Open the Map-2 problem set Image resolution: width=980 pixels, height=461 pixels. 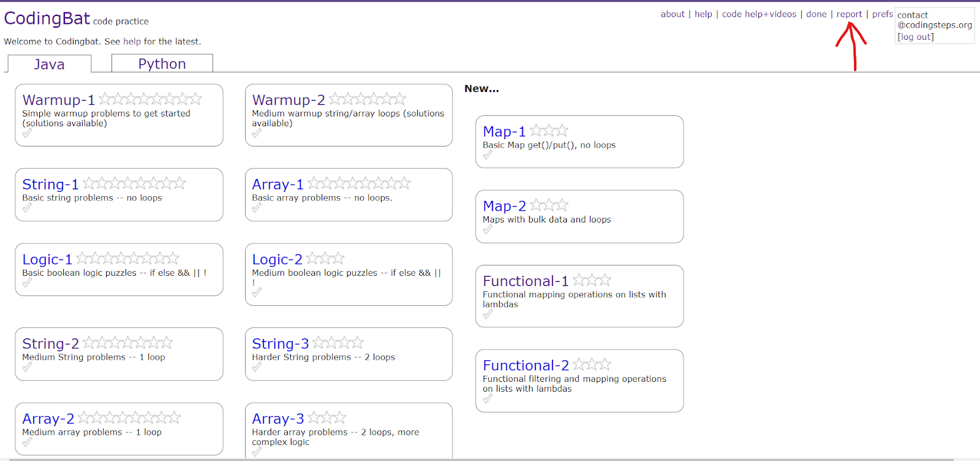point(505,206)
